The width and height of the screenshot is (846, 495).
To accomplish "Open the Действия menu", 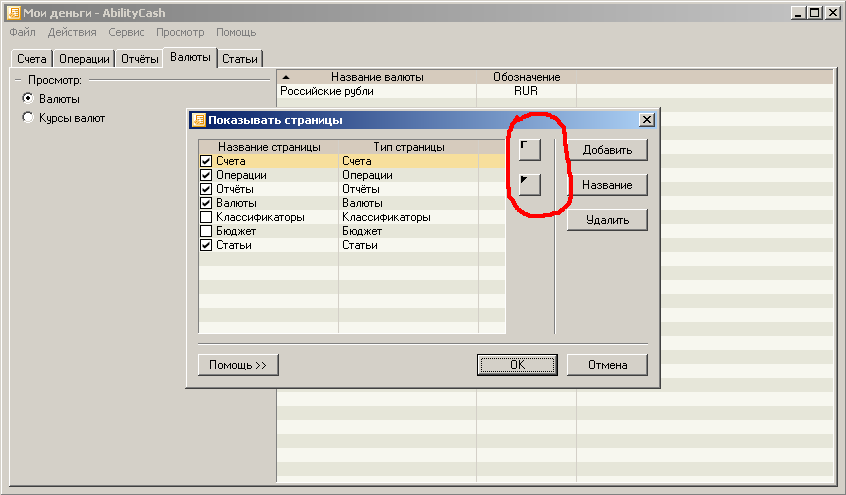I will point(72,32).
